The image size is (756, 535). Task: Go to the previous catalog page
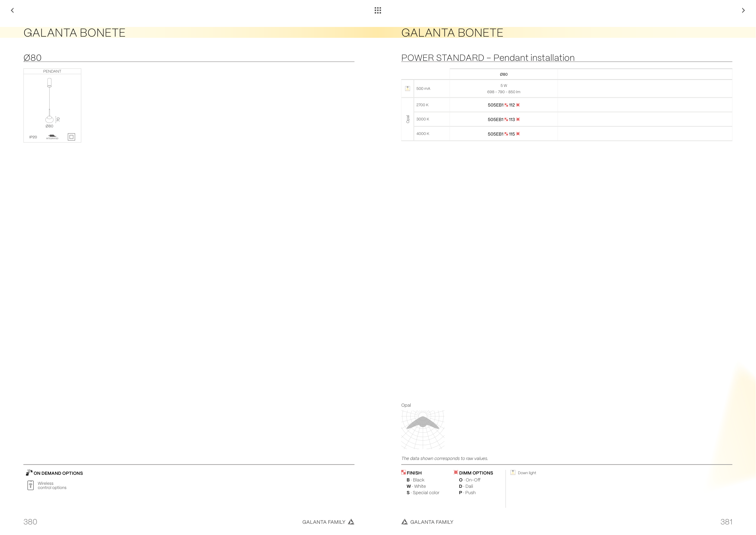12,11
